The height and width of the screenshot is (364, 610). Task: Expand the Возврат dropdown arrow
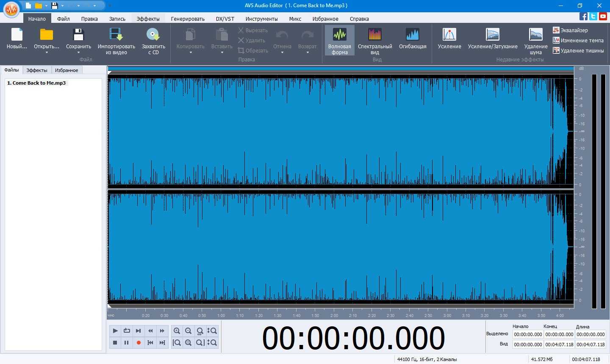pos(308,52)
